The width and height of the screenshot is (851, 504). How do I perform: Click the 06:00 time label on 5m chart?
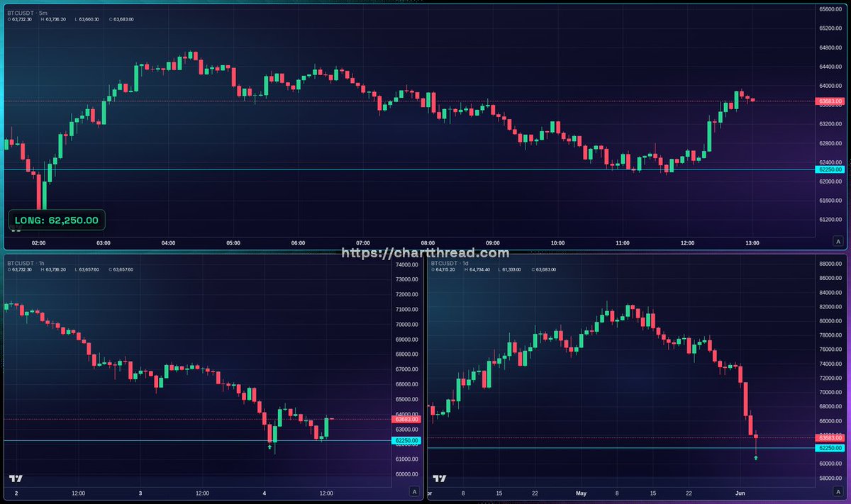[x=298, y=242]
